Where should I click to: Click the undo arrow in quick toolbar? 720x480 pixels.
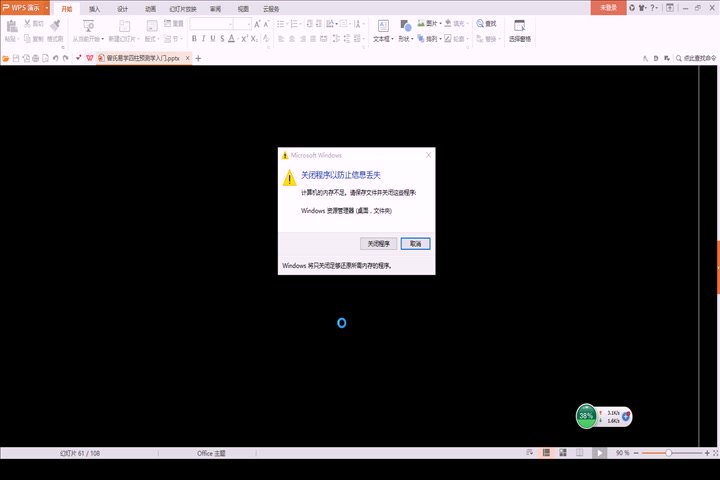tap(55, 58)
